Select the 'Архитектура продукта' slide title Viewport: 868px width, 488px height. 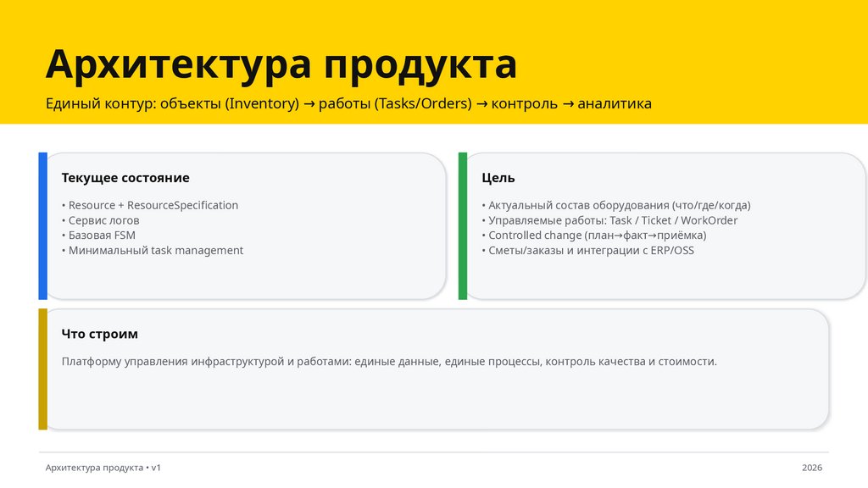281,64
